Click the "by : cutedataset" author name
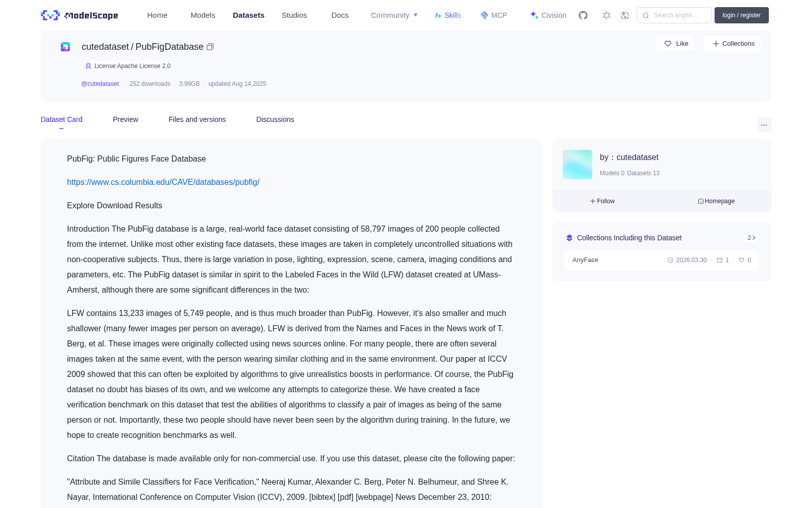 pyautogui.click(x=629, y=157)
